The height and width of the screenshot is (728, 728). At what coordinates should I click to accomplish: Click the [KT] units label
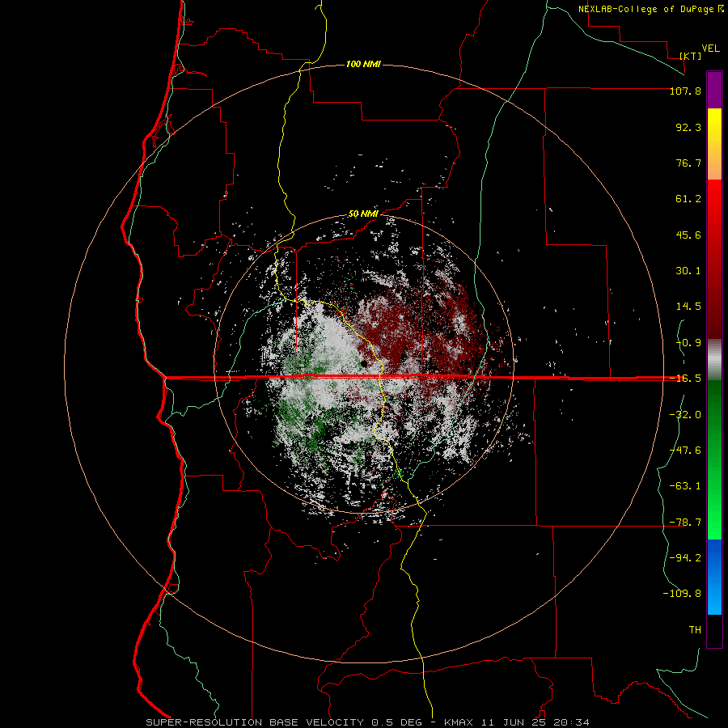(691, 56)
